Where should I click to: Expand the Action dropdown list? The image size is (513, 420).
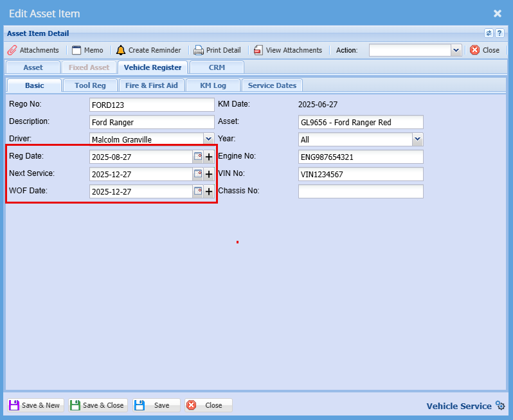pos(456,50)
